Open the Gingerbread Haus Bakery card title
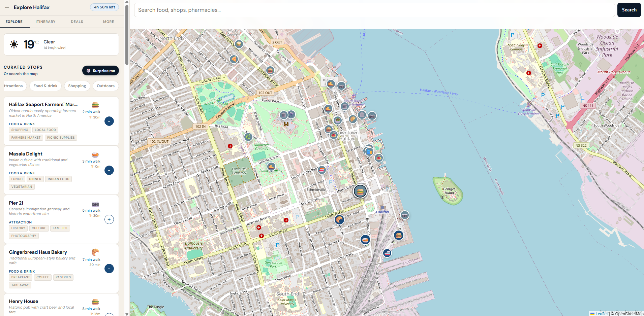Viewport: 644px width, 316px height. [x=38, y=252]
